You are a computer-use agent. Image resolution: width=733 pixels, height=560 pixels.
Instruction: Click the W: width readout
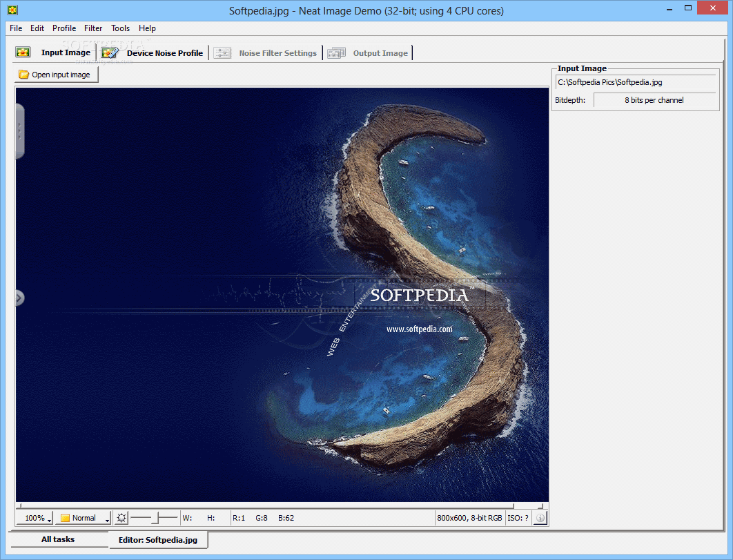188,518
